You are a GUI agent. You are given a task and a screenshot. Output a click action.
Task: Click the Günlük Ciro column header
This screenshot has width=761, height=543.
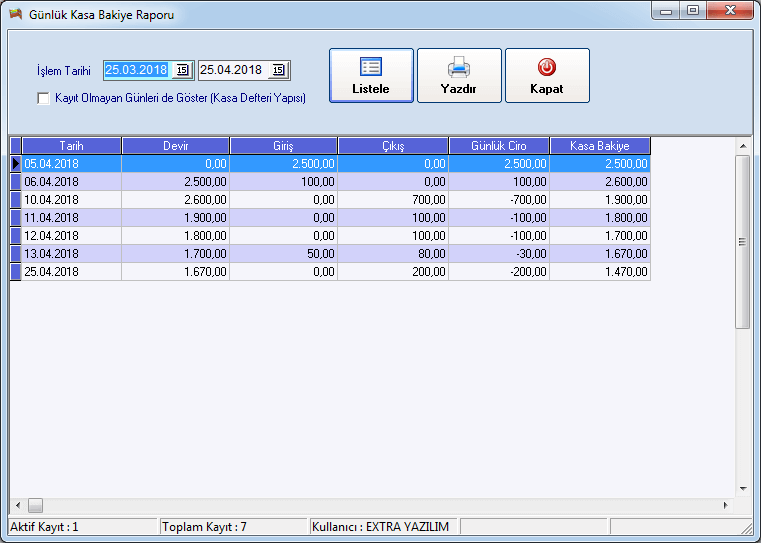(499, 146)
